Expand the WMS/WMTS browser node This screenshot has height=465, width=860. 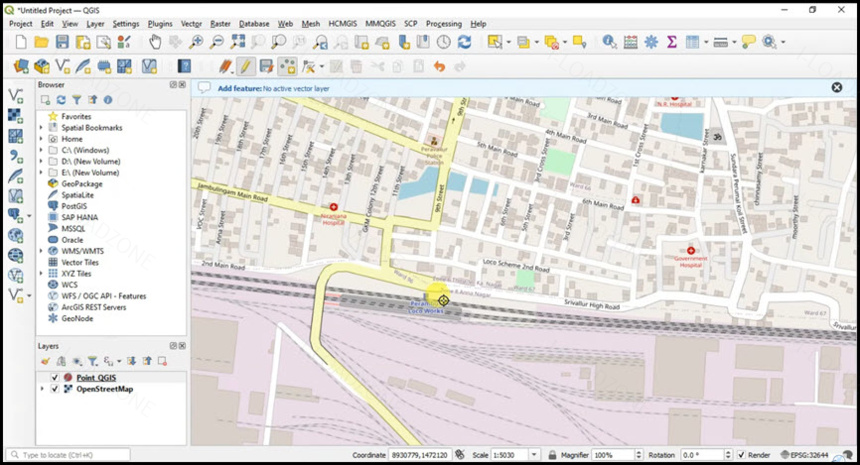41,251
